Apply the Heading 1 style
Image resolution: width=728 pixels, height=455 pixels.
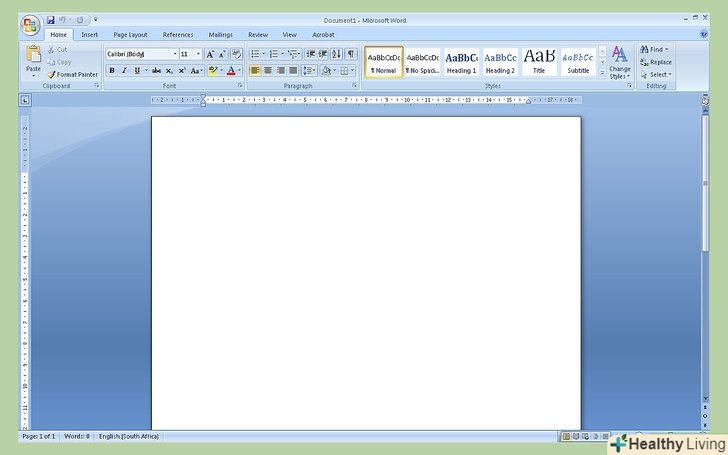[x=461, y=62]
